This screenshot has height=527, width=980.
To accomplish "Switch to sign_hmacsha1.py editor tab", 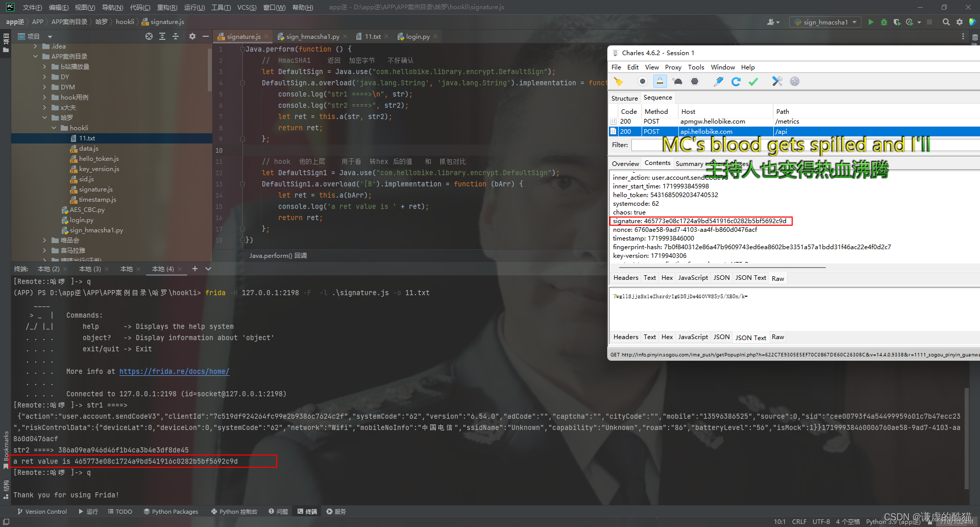I will (311, 36).
